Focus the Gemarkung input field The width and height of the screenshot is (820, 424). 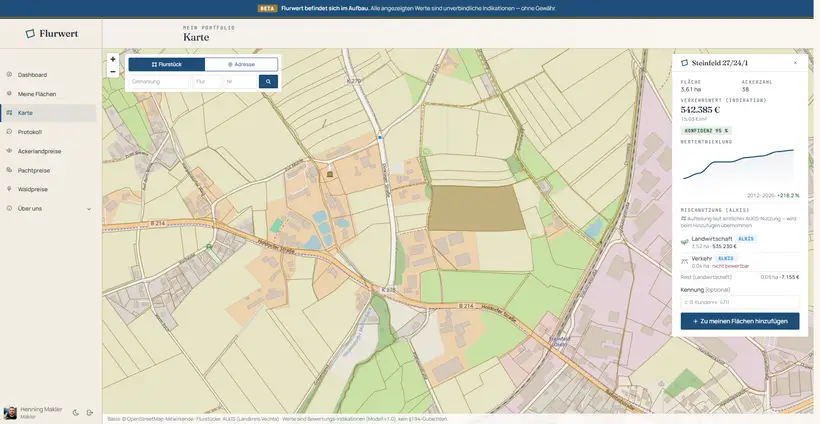pyautogui.click(x=160, y=82)
